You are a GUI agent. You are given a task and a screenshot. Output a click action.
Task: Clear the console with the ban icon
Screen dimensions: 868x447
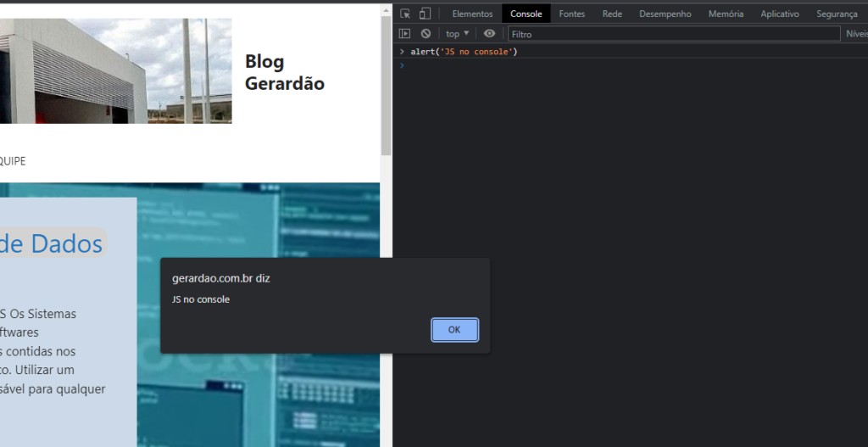426,34
